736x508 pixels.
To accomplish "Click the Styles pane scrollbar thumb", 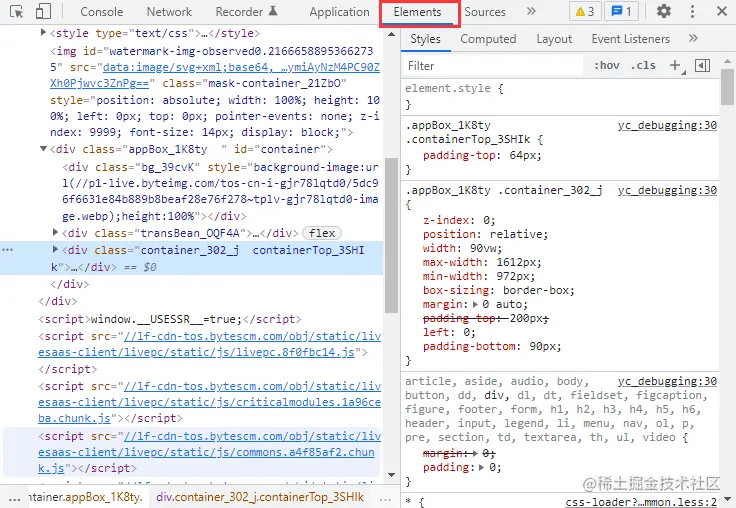I will [x=728, y=87].
